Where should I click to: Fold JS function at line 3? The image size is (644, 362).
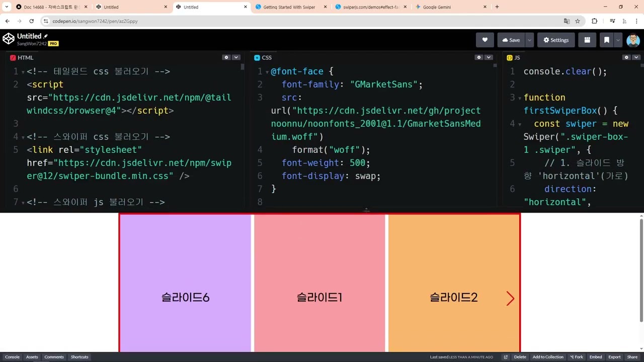(519, 98)
